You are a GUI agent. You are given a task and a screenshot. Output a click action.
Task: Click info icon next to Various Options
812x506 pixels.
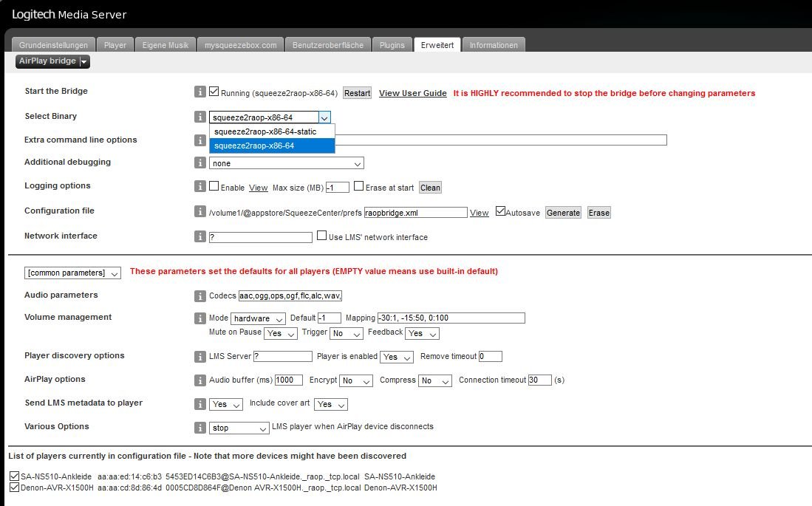[199, 428]
